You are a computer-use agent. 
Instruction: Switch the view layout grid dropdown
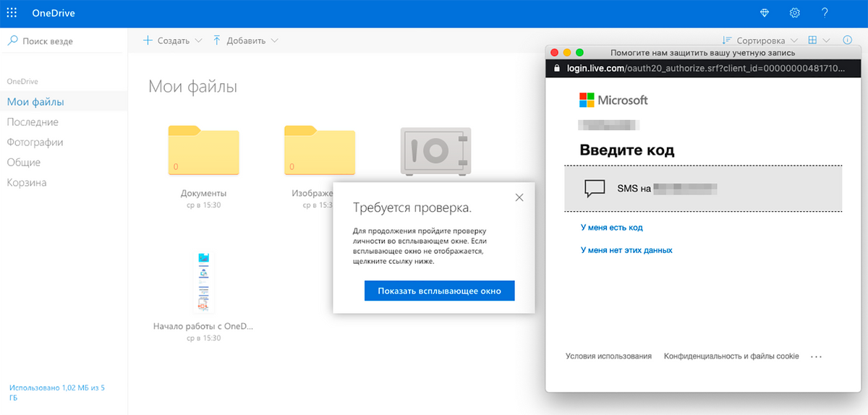click(819, 40)
